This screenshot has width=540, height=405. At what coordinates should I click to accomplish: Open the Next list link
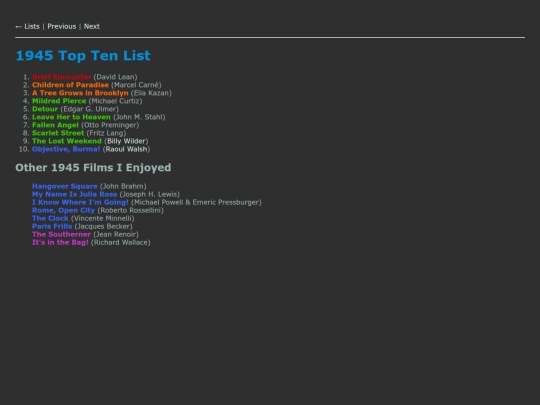92,27
